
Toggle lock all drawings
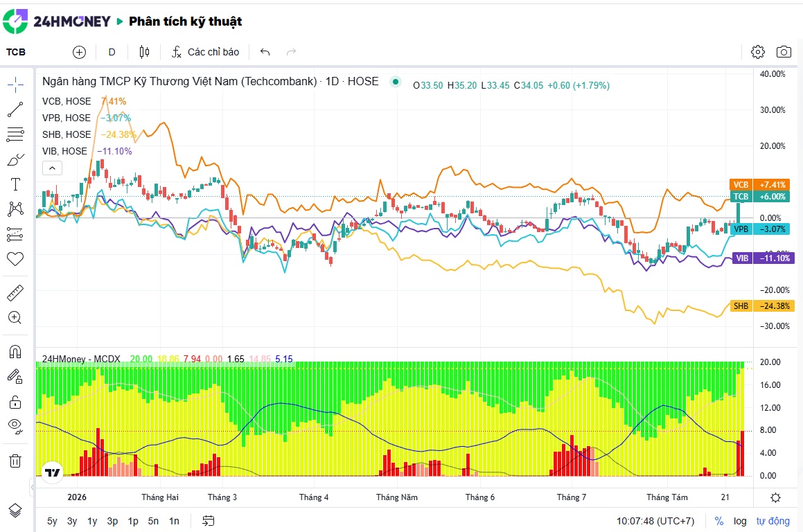pyautogui.click(x=15, y=402)
